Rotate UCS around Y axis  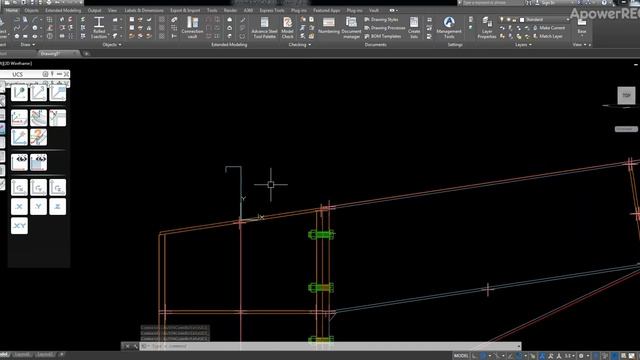click(38, 187)
